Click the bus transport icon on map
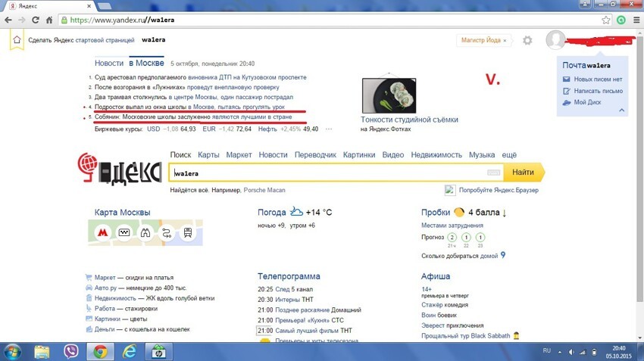644x361 pixels. [x=188, y=232]
